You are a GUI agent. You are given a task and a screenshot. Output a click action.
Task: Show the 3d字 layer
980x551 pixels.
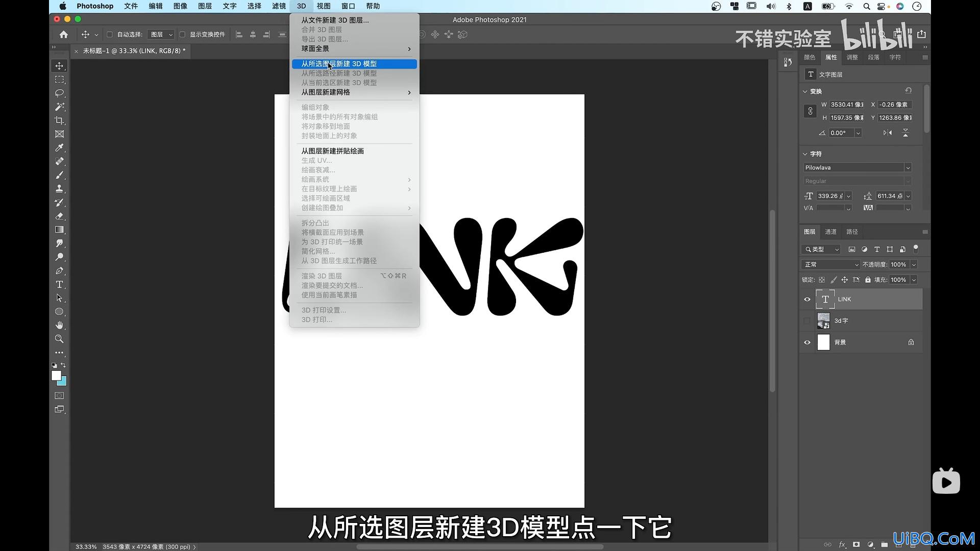pos(807,321)
